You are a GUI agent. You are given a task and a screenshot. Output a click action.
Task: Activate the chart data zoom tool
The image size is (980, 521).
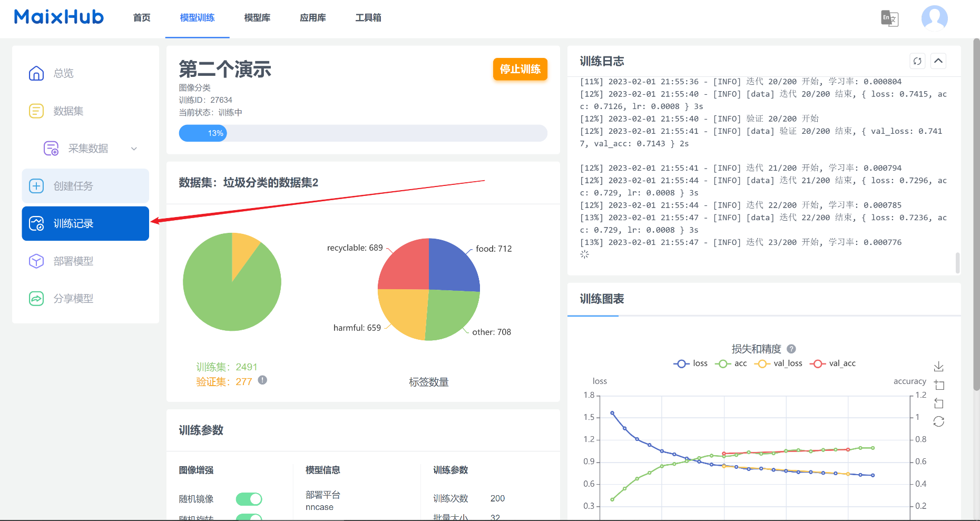[x=939, y=385]
